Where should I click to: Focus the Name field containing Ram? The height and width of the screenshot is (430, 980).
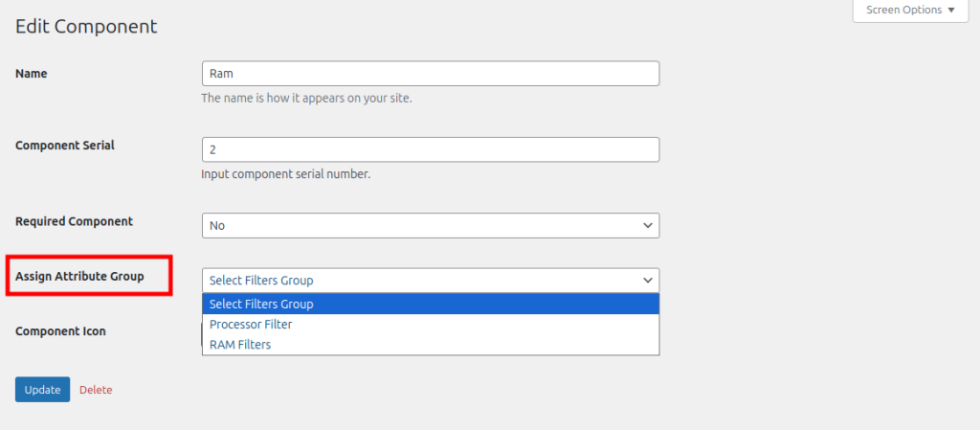pos(431,73)
